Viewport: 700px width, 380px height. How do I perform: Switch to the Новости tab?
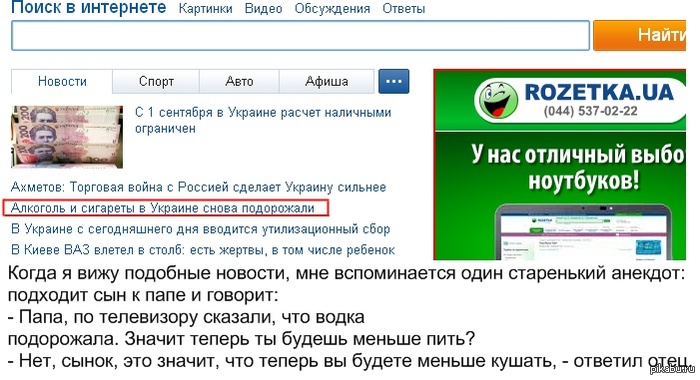pos(62,81)
